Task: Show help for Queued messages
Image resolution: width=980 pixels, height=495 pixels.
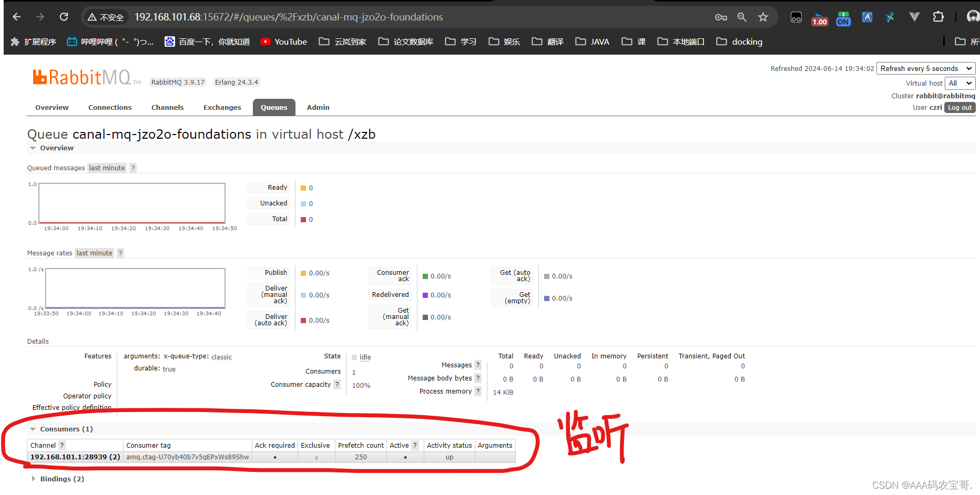Action: pyautogui.click(x=133, y=168)
